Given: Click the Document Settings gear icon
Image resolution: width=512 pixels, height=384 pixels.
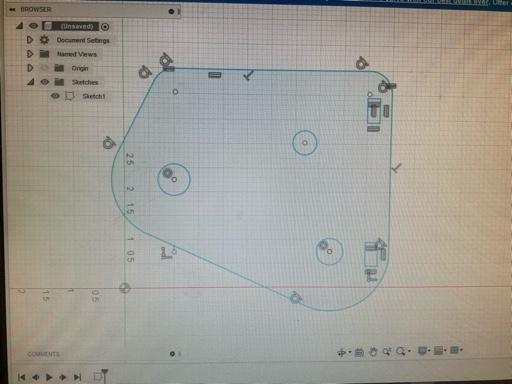Looking at the screenshot, I should 44,40.
